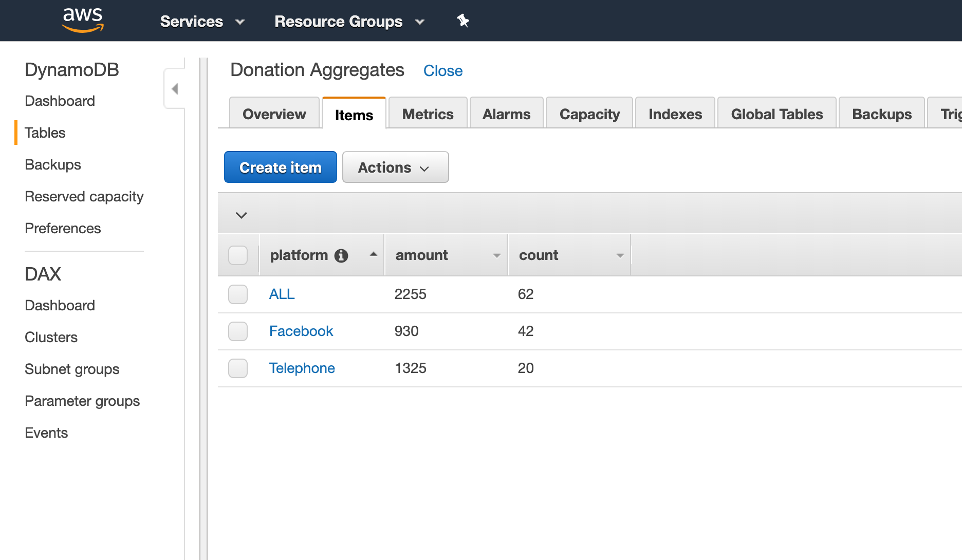The image size is (962, 560).
Task: Click amount value 2255
Action: 411,294
